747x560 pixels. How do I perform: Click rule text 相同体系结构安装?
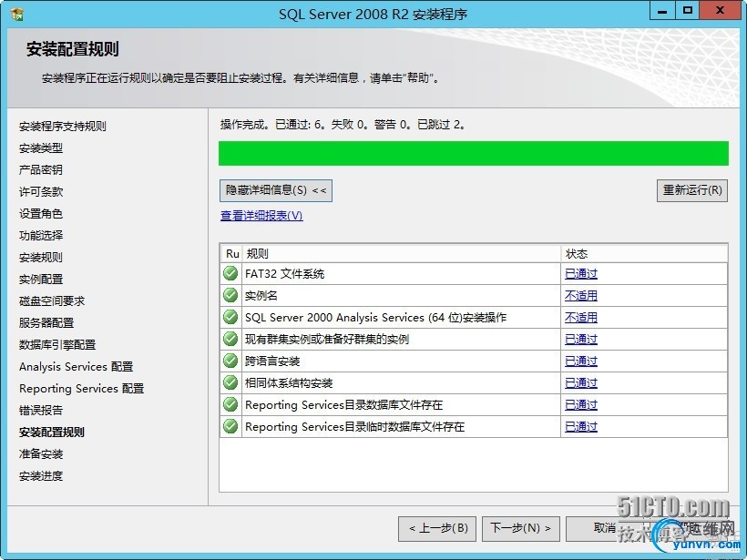(289, 383)
